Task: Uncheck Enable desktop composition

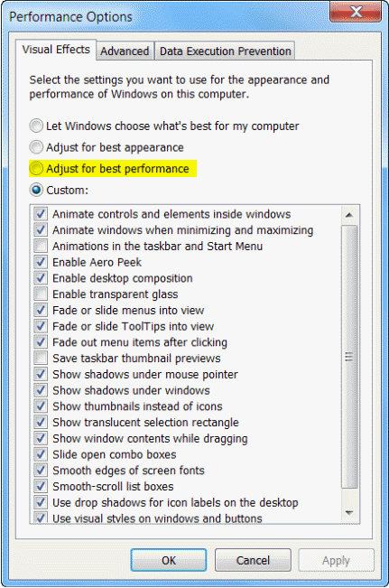Action: click(x=41, y=278)
